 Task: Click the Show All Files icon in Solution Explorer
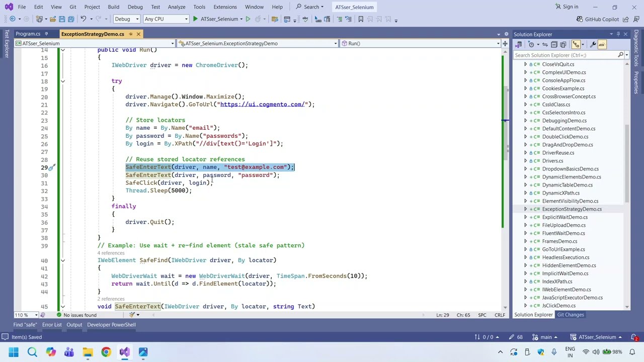[563, 45]
